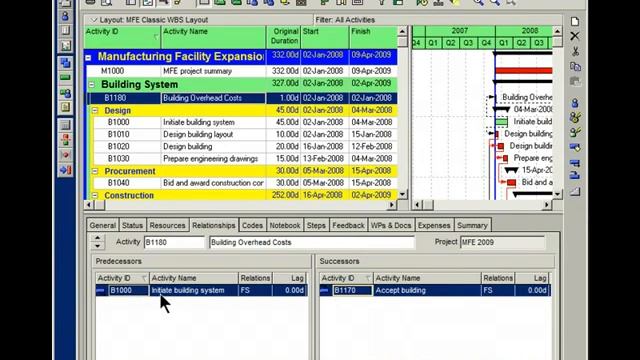Open WBS from the left directory bar
640x360 pixels.
point(65,62)
